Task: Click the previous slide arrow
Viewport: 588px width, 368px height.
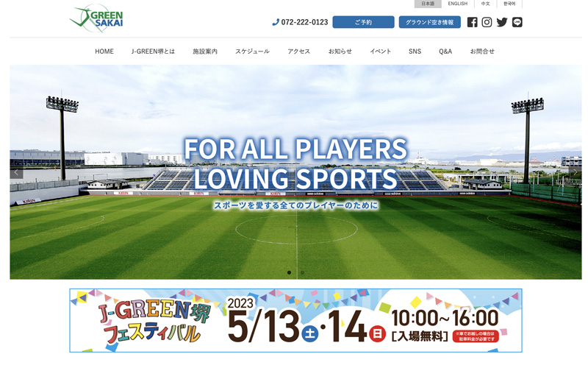Action: [16, 172]
